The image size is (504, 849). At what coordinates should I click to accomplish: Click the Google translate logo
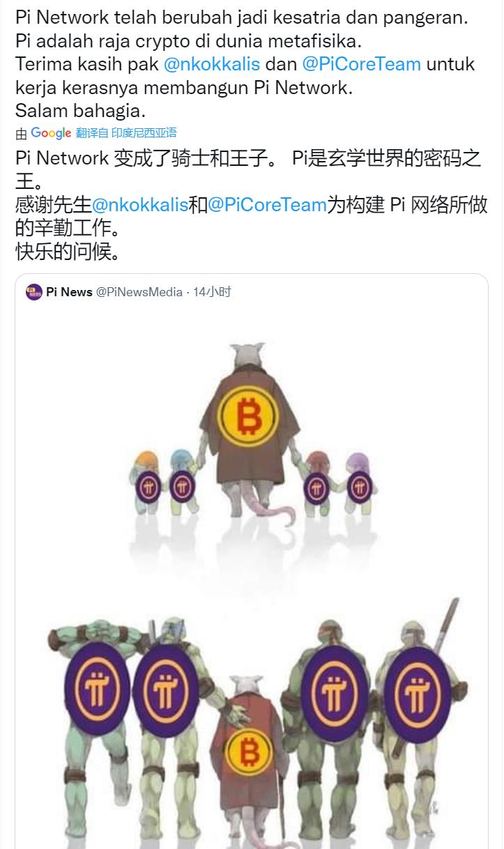point(51,133)
